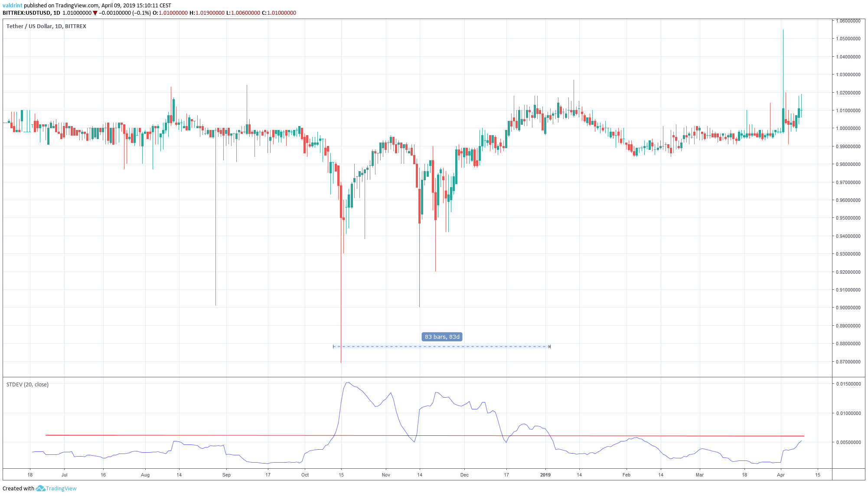This screenshot has width=868, height=496.
Task: Click the publish date 'April 09, 2019' text
Action: click(119, 6)
